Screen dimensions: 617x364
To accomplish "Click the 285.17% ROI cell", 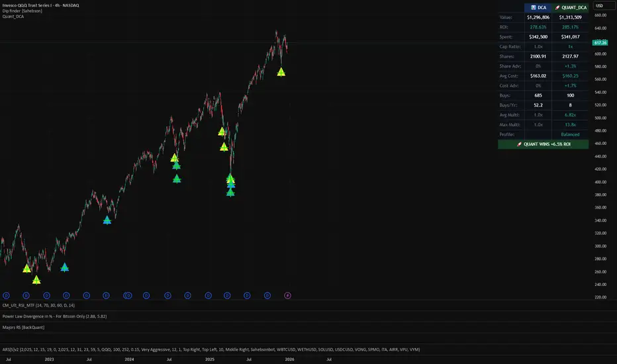I will click(570, 27).
